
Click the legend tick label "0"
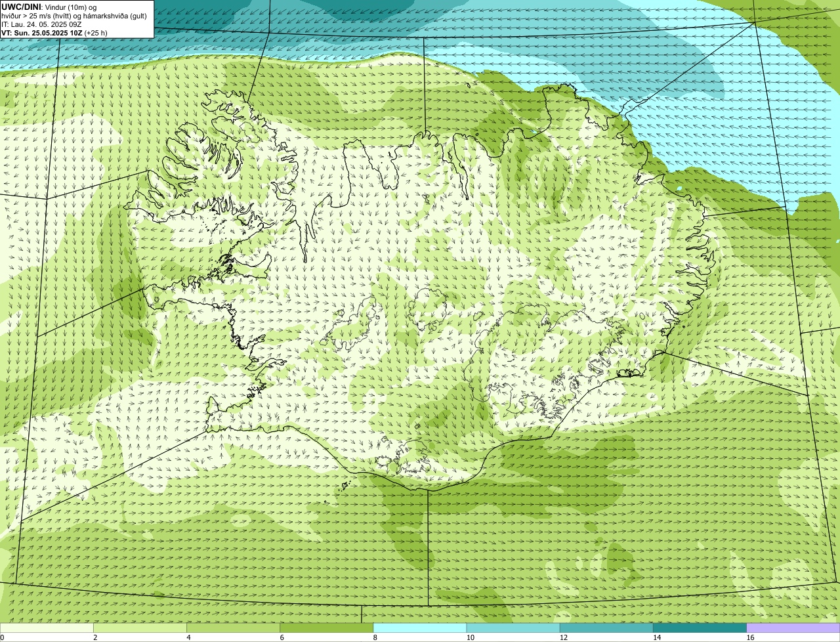(2, 637)
